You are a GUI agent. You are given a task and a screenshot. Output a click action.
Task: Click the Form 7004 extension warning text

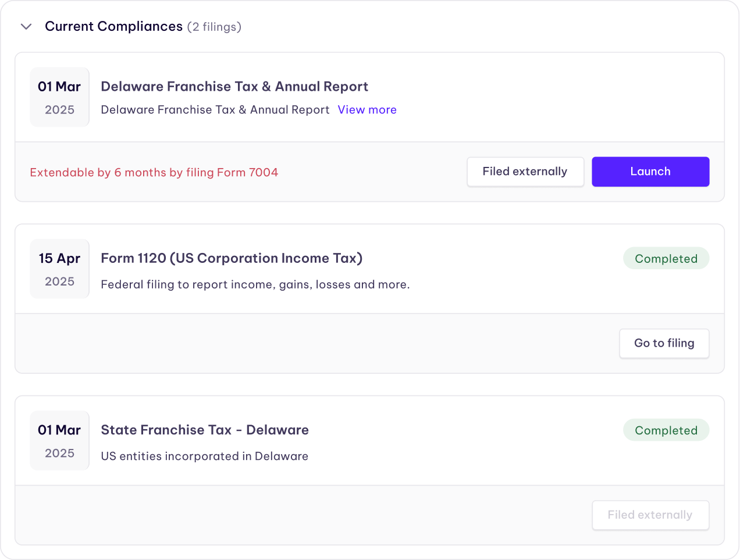click(154, 173)
